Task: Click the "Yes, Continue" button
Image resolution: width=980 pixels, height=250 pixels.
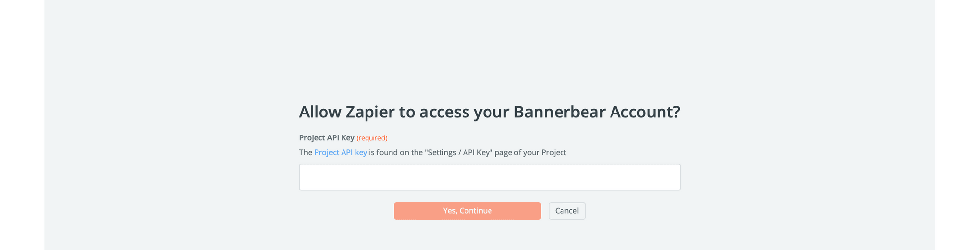Action: pyautogui.click(x=467, y=211)
